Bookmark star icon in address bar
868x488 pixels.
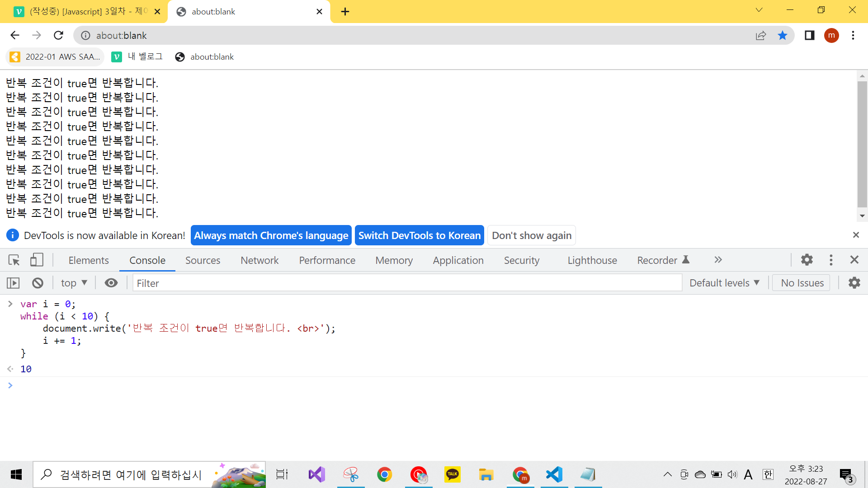pos(783,35)
